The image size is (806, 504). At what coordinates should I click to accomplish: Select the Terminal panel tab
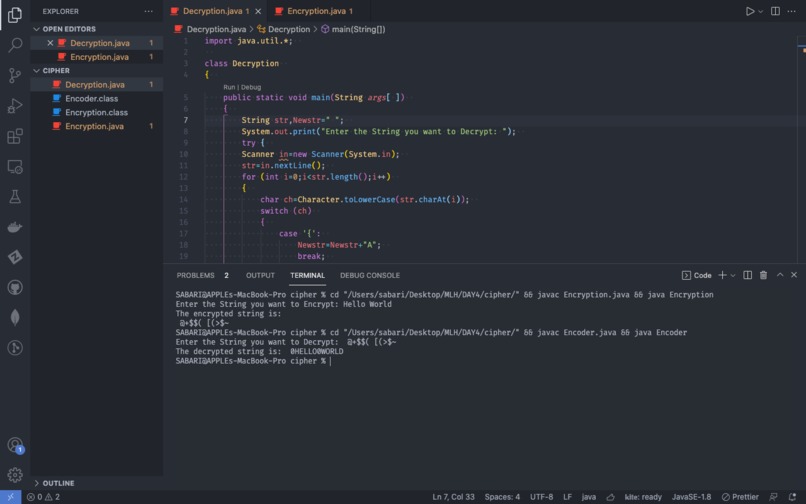click(307, 276)
